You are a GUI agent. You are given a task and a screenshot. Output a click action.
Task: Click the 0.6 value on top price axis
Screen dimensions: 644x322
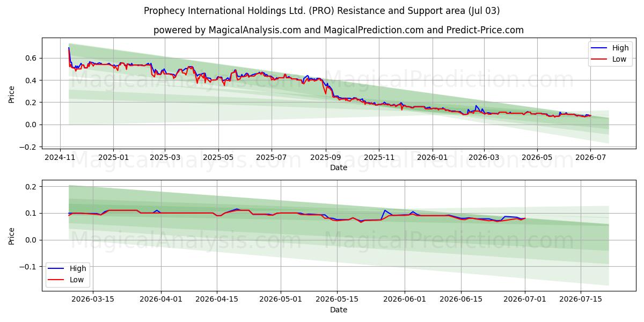click(32, 58)
